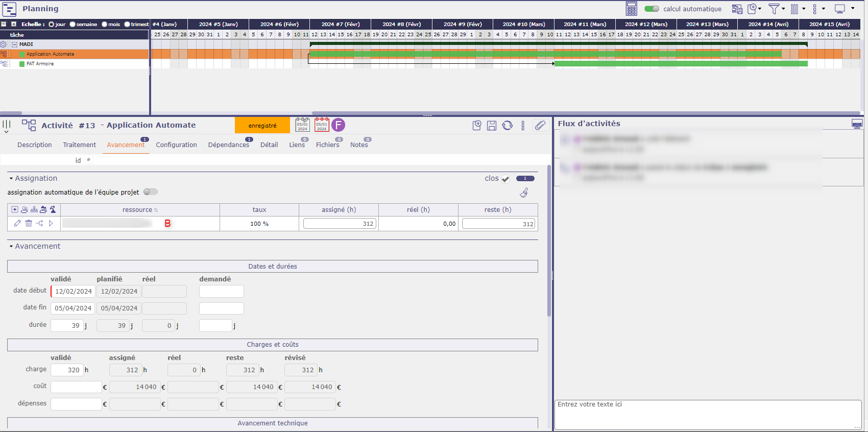Click the paperclip attachment icon
This screenshot has height=432, width=868.
[x=540, y=126]
